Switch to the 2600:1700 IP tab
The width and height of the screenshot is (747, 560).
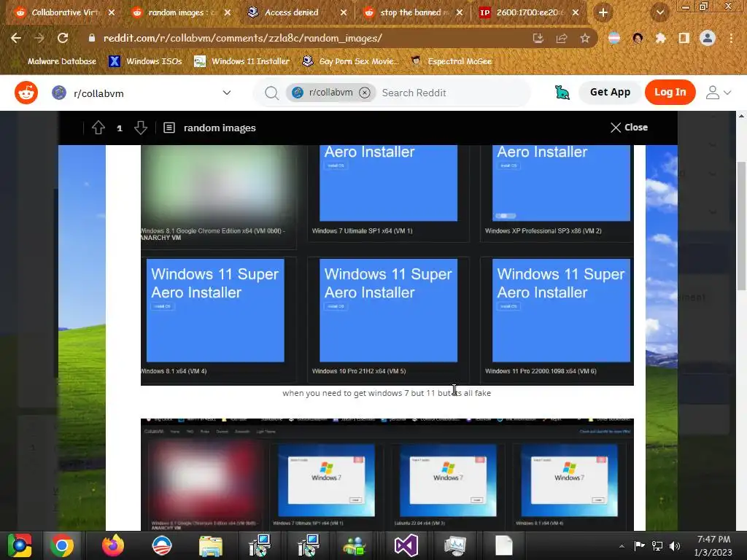530,12
